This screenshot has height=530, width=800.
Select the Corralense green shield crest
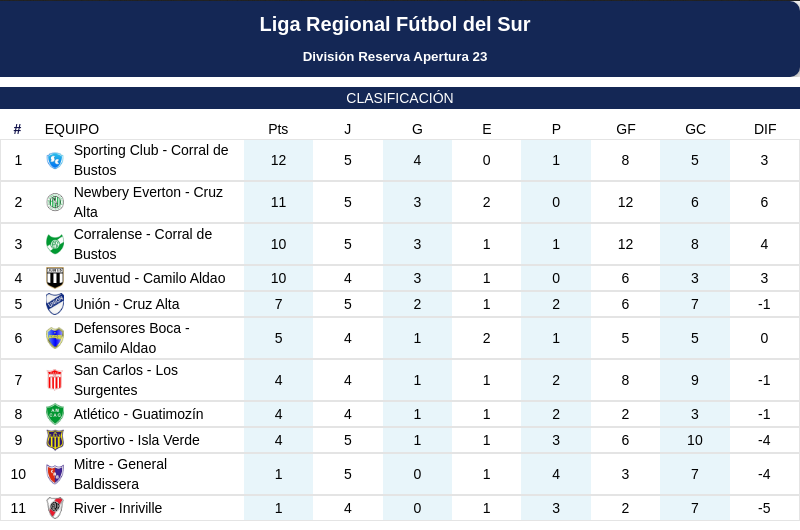coord(55,244)
